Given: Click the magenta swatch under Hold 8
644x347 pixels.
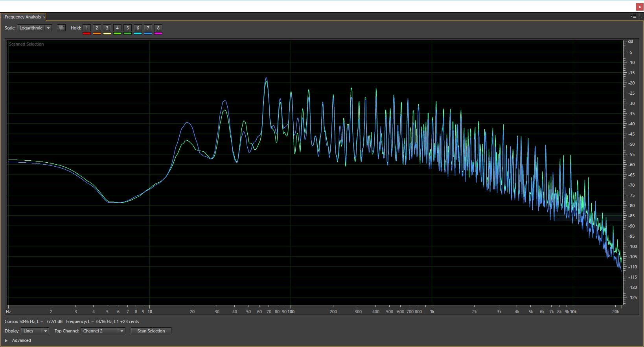Looking at the screenshot, I should tap(158, 33).
